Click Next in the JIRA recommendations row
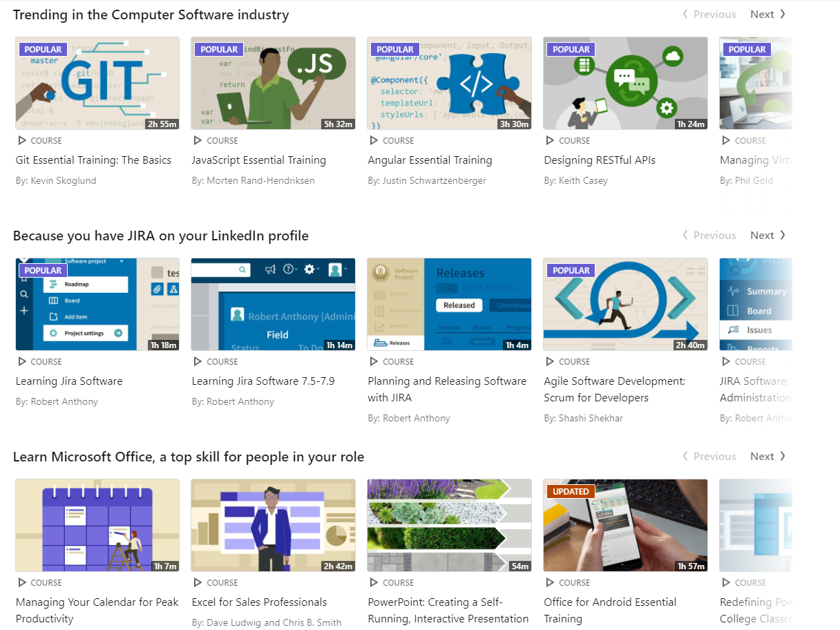Viewport: 840px width, 630px height. pos(767,236)
